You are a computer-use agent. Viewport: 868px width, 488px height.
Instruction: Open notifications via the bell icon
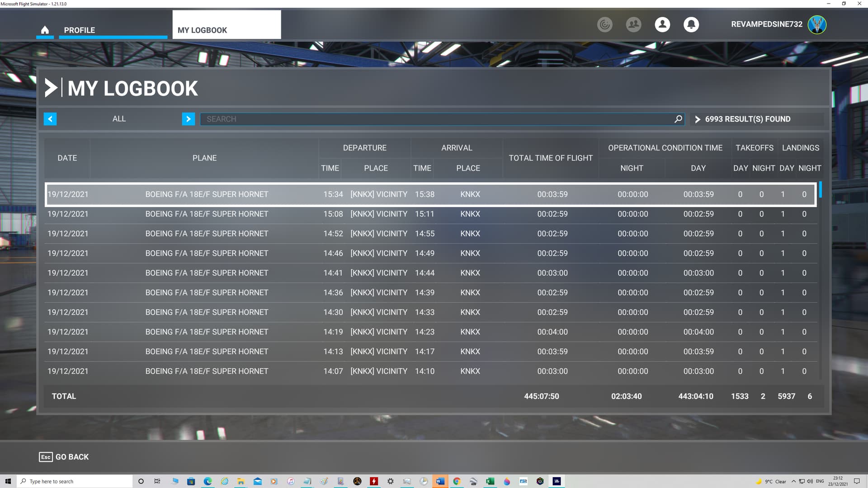point(691,25)
